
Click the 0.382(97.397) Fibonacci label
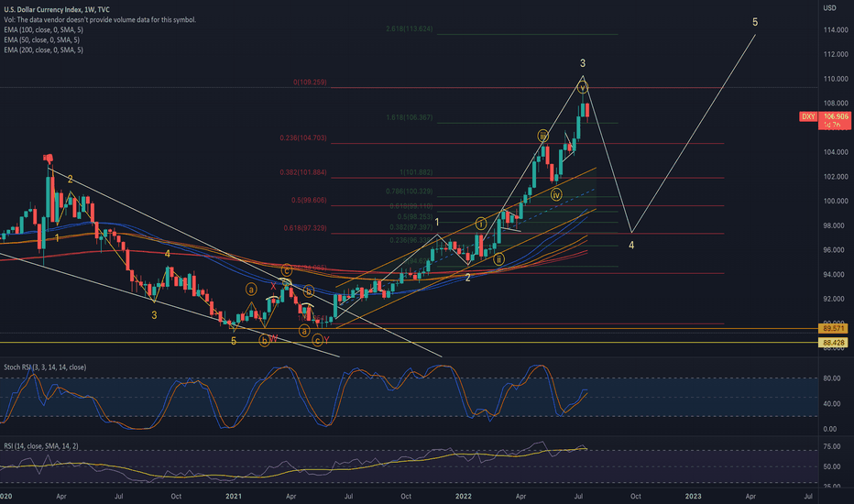411,227
